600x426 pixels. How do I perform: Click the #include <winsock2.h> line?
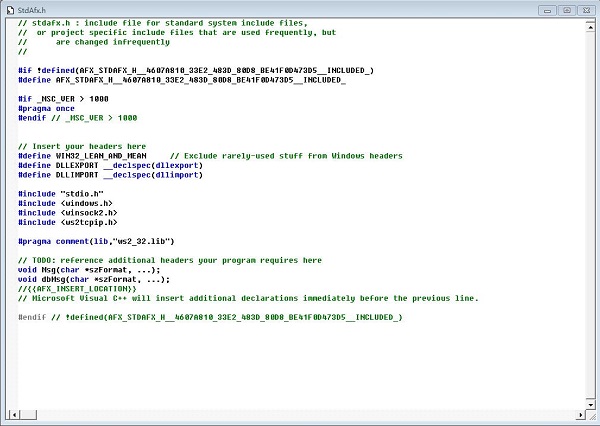coord(68,213)
